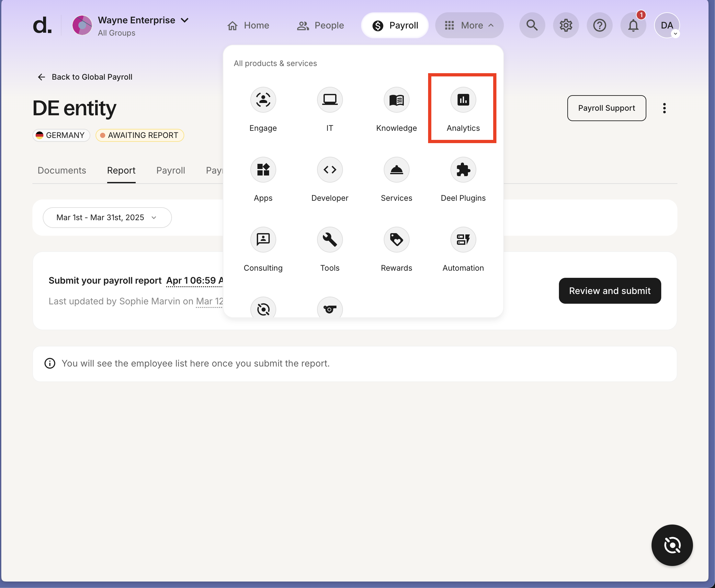The width and height of the screenshot is (715, 588).
Task: Click the All Groups label
Action: tap(117, 33)
